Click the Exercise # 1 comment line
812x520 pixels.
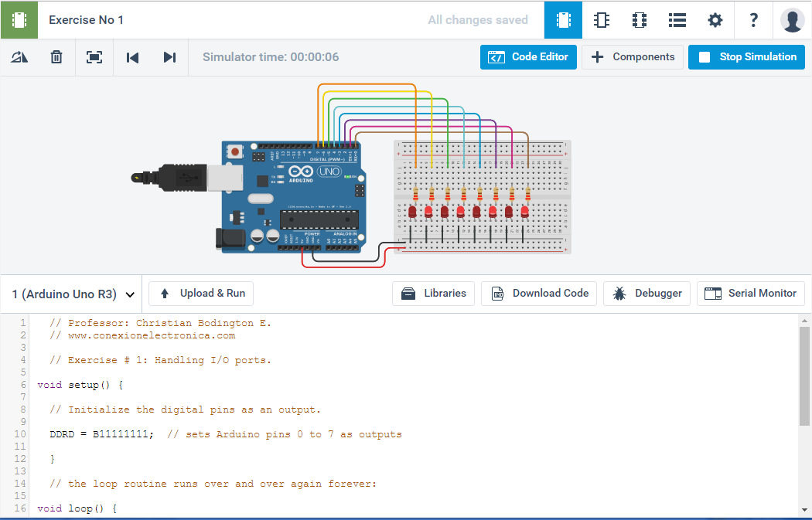pyautogui.click(x=161, y=360)
